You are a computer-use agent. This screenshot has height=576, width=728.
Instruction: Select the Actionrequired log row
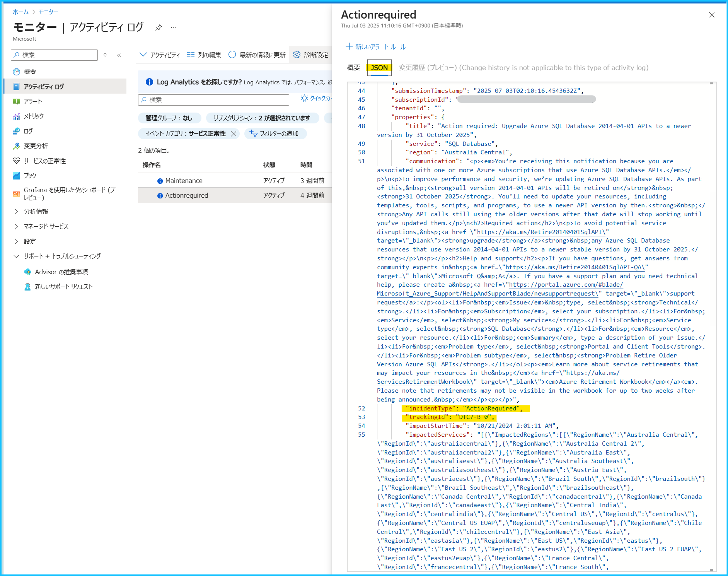[x=235, y=195]
